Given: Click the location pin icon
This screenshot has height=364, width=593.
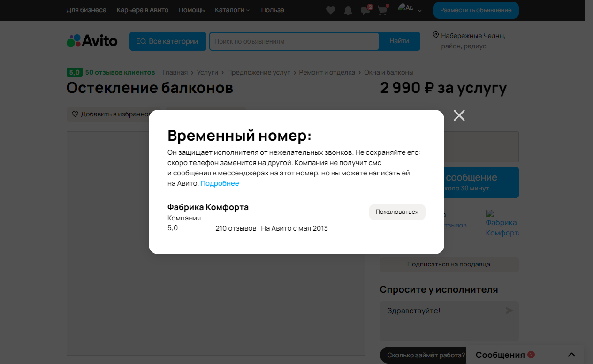Looking at the screenshot, I should pyautogui.click(x=435, y=35).
